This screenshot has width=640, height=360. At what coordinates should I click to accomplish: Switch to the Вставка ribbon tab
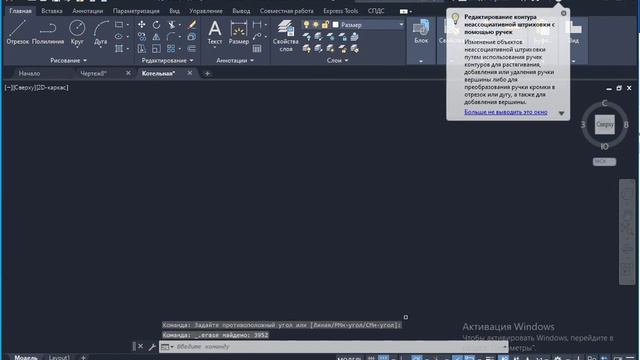pyautogui.click(x=52, y=11)
